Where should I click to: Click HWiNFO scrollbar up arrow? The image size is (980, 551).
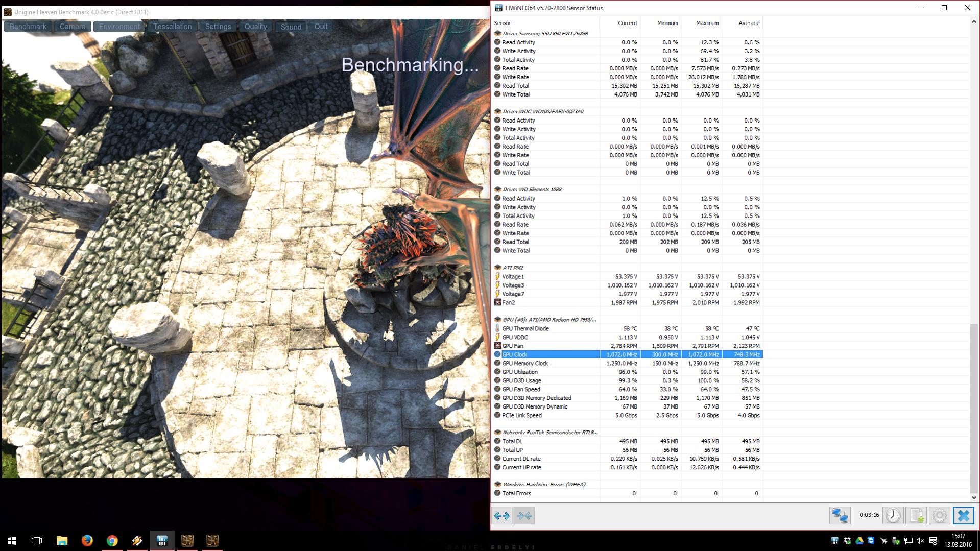(x=974, y=22)
